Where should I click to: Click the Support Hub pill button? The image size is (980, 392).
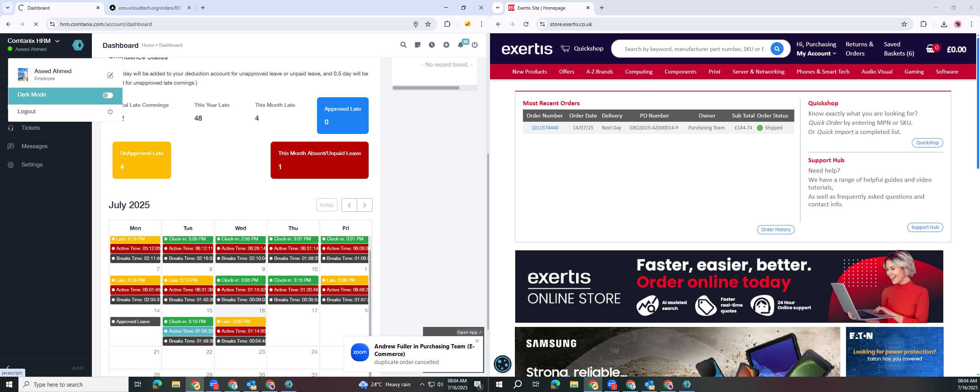point(925,227)
